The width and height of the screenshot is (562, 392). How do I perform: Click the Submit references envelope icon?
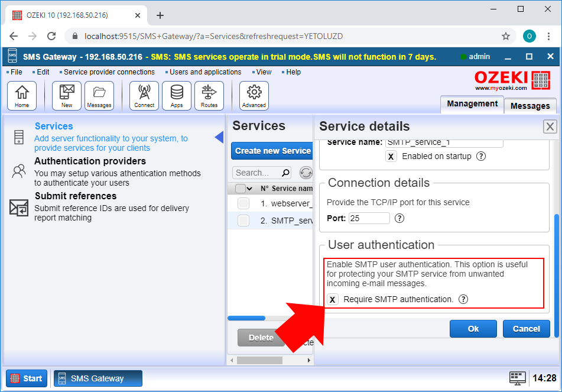pyautogui.click(x=19, y=208)
